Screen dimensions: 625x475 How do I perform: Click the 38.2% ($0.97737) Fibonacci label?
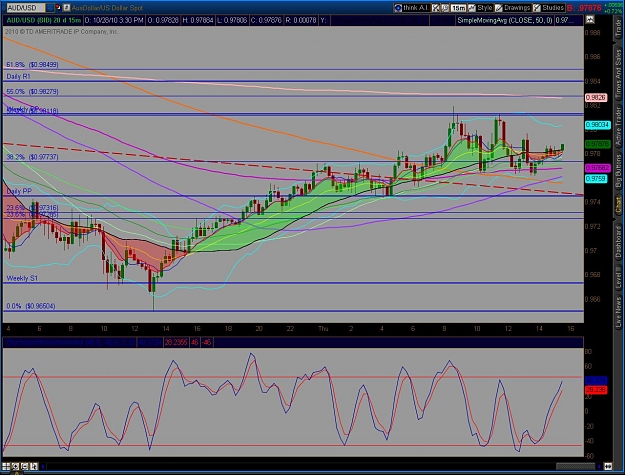tap(32, 157)
